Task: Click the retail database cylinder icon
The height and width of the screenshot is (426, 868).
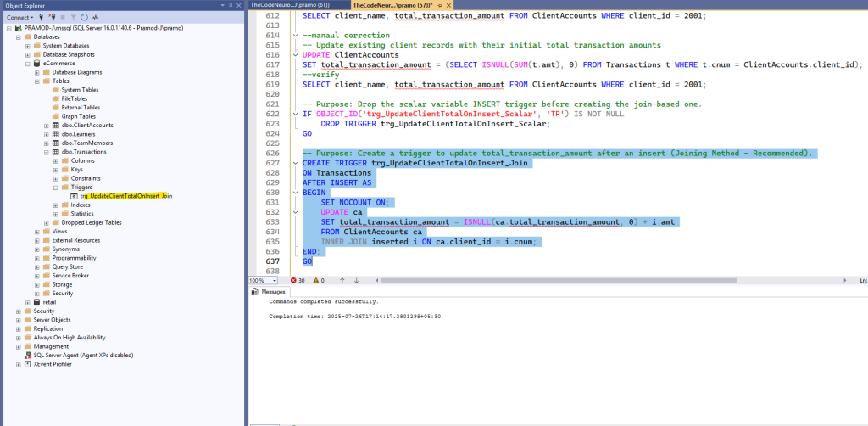Action: click(x=37, y=302)
